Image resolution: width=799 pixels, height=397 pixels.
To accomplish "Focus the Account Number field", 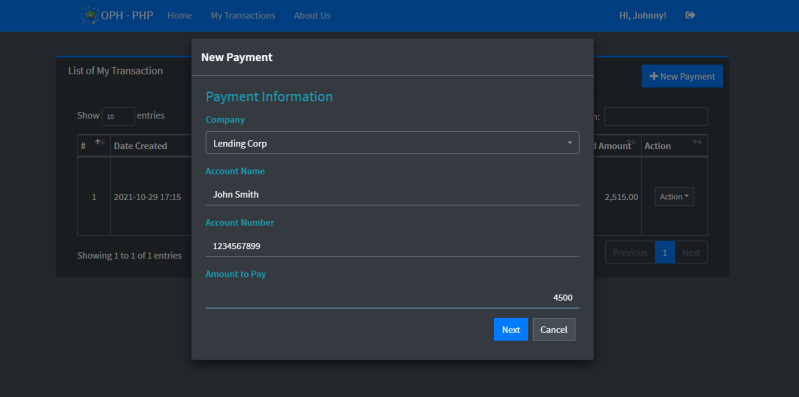I will [392, 246].
